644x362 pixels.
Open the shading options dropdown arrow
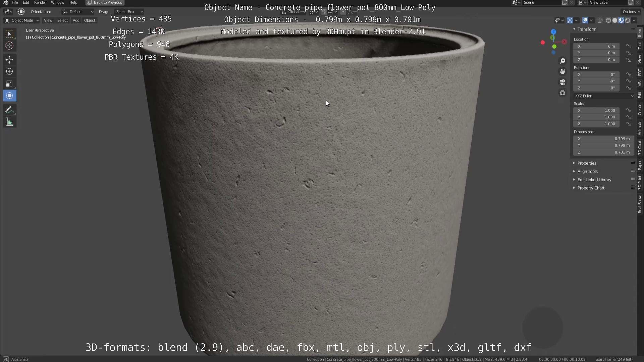(634, 20)
